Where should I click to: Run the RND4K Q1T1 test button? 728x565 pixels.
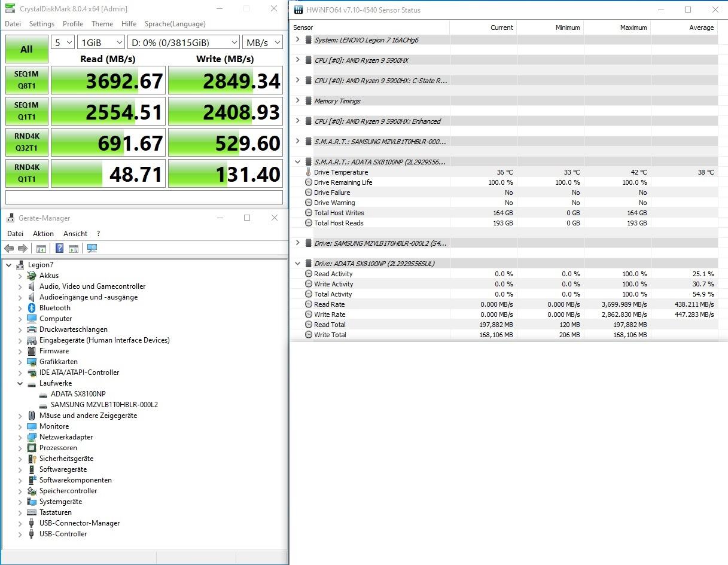(x=26, y=173)
